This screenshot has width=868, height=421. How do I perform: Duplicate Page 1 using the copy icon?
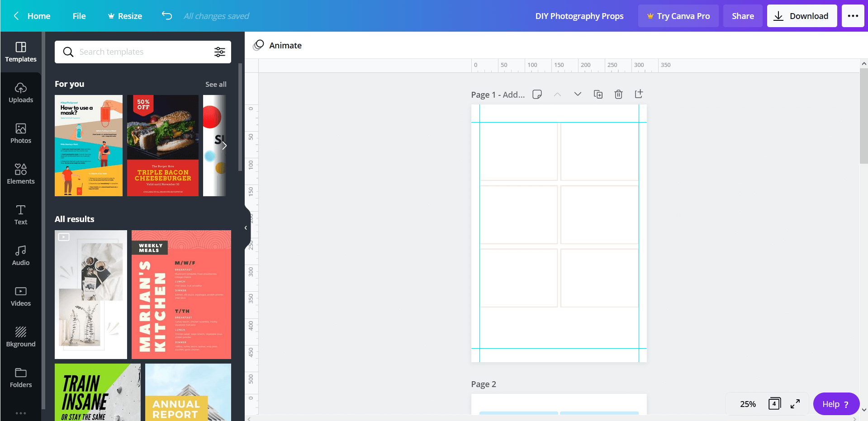pos(598,94)
